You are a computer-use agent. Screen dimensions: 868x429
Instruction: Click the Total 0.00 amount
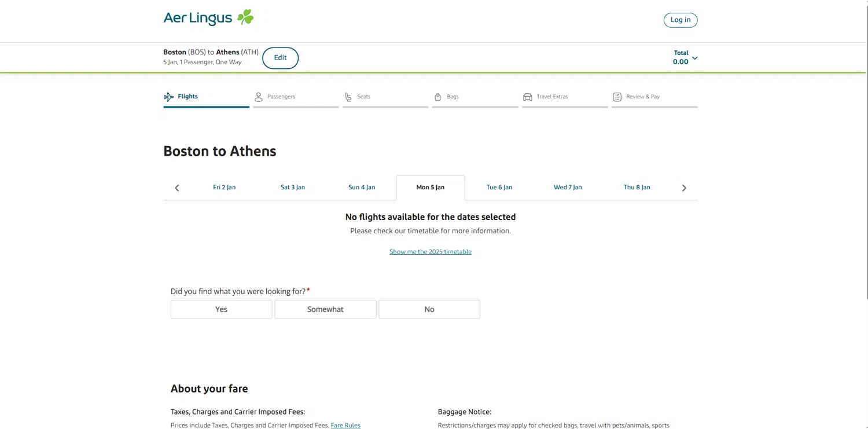coord(681,62)
